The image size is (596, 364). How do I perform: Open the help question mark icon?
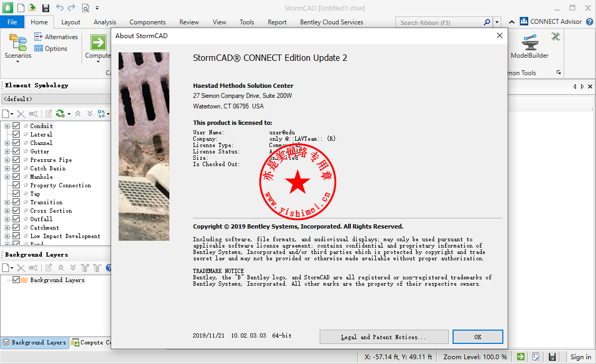click(x=590, y=22)
